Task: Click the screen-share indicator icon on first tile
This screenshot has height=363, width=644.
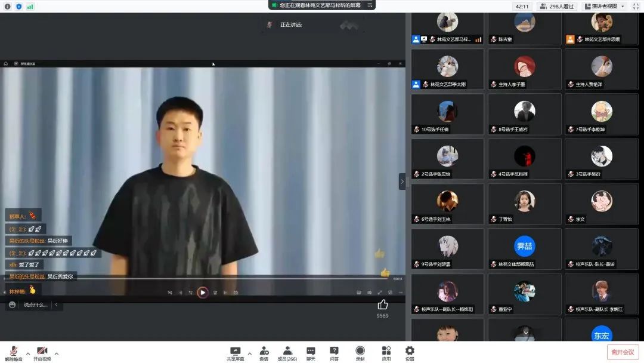Action: coord(425,39)
